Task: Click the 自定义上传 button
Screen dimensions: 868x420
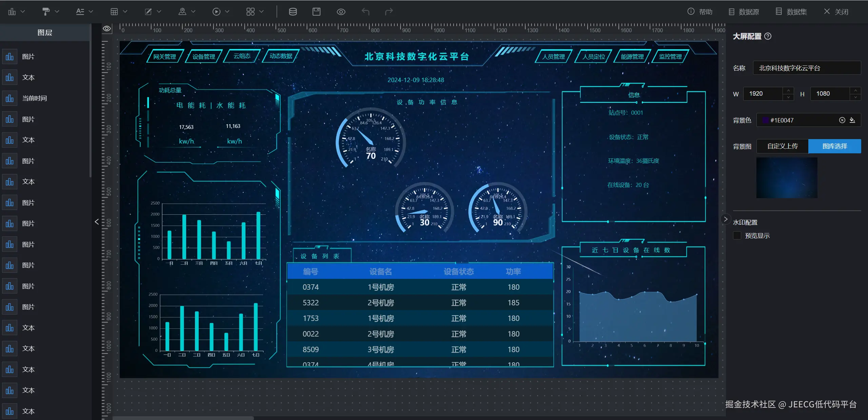Action: 782,146
